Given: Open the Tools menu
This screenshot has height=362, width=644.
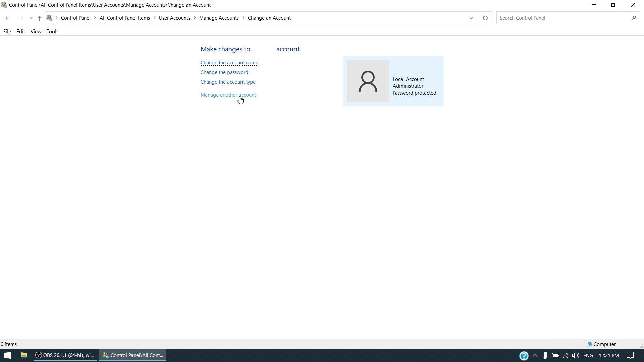Looking at the screenshot, I should 52,32.
